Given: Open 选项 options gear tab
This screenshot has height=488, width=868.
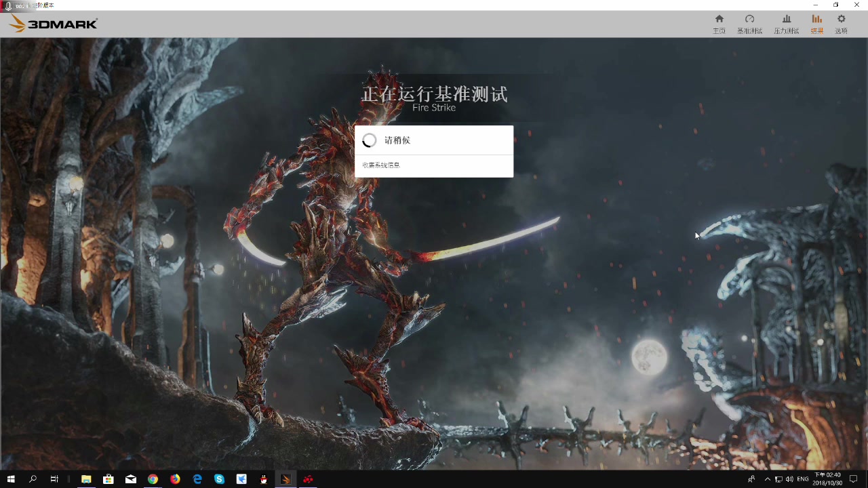Looking at the screenshot, I should [x=841, y=24].
